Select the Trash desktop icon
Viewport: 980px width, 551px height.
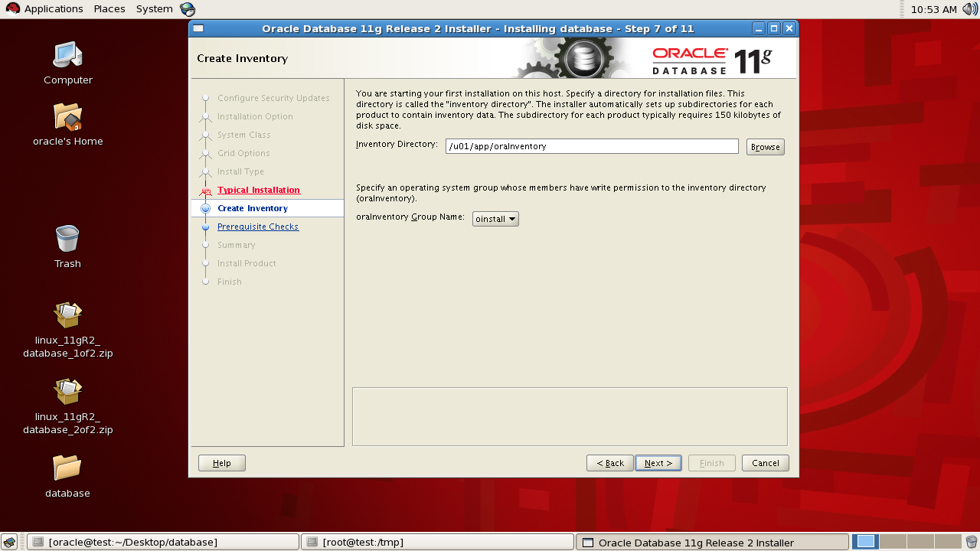(x=67, y=238)
